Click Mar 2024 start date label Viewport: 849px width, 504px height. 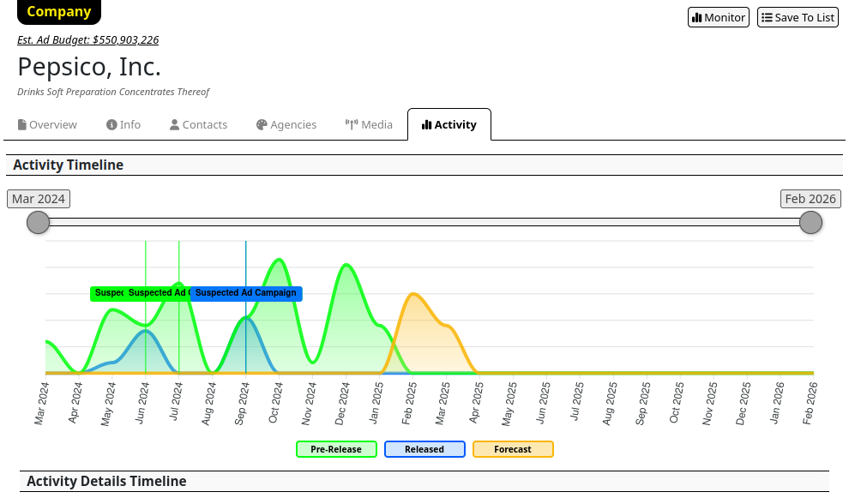pyautogui.click(x=39, y=199)
